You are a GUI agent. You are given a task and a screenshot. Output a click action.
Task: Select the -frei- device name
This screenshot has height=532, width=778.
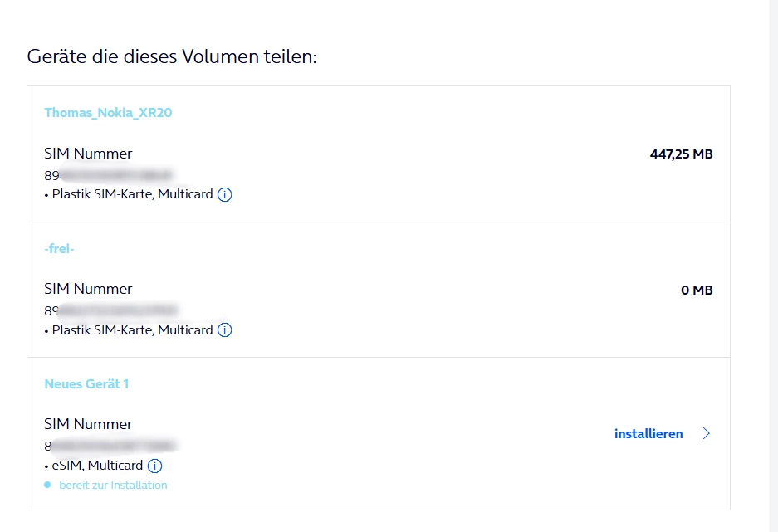60,248
